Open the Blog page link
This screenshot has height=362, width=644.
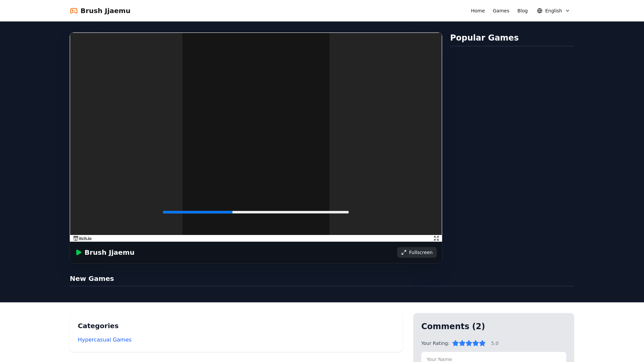pos(522,11)
